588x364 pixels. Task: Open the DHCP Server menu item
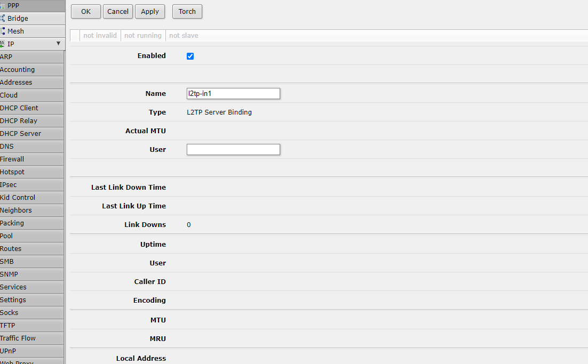(x=20, y=133)
